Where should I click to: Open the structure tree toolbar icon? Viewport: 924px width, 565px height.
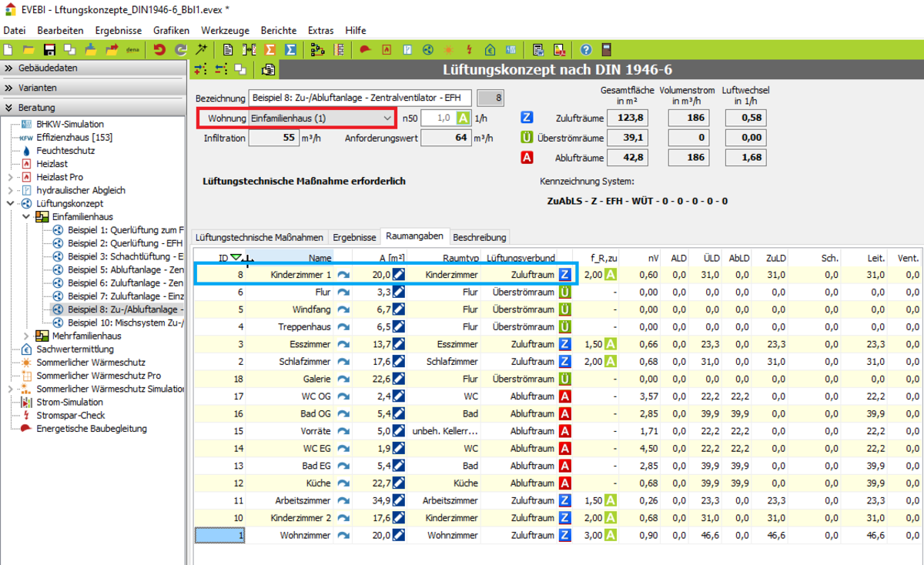click(x=317, y=49)
